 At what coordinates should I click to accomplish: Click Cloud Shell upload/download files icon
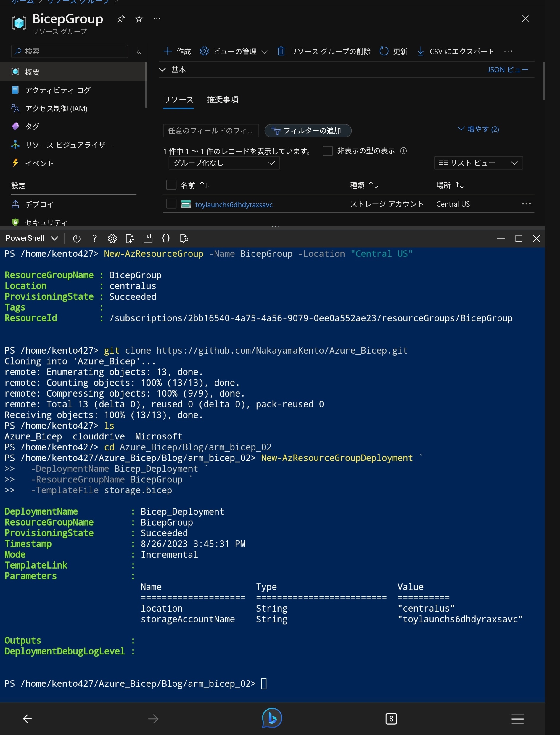(x=130, y=238)
